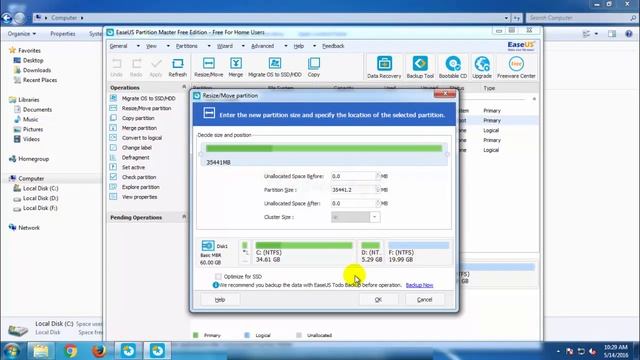Enable the Optimize for SSD checkbox

click(218, 276)
